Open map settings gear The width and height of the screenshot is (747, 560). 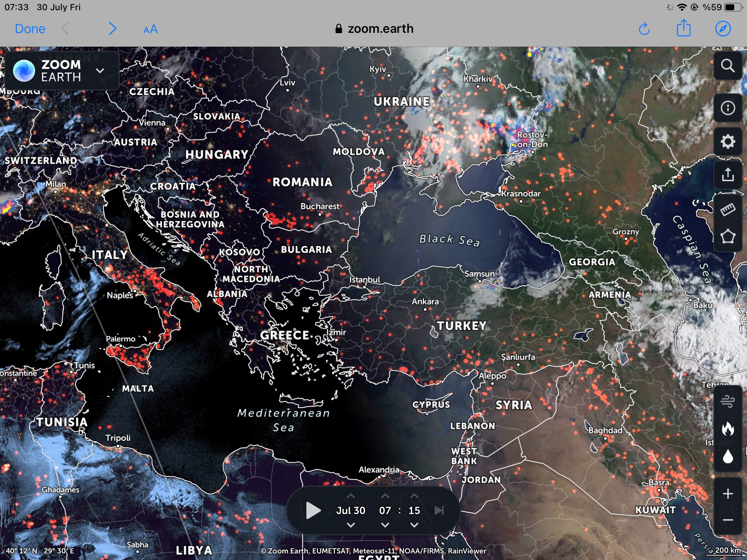(x=727, y=141)
